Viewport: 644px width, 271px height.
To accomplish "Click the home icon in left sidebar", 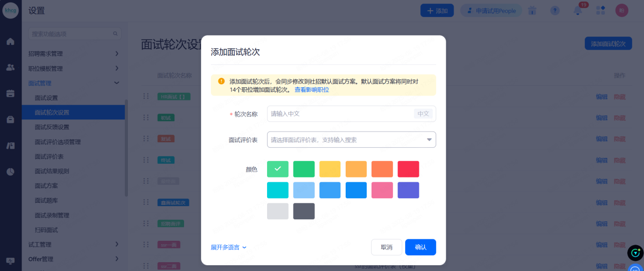I will (10, 41).
